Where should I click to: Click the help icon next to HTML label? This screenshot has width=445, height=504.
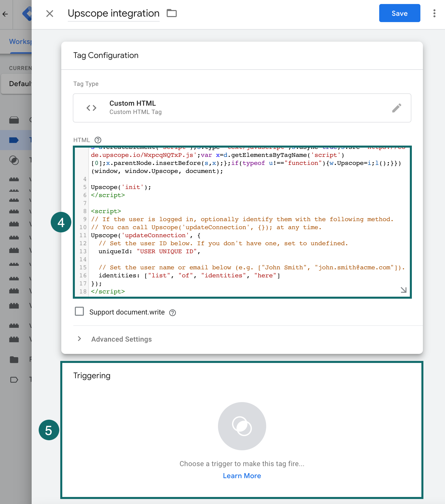click(x=98, y=140)
